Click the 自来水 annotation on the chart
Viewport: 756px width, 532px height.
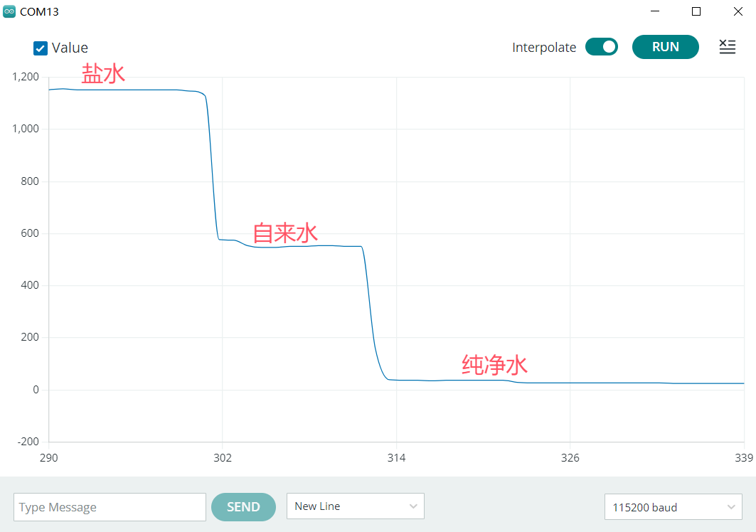click(285, 233)
